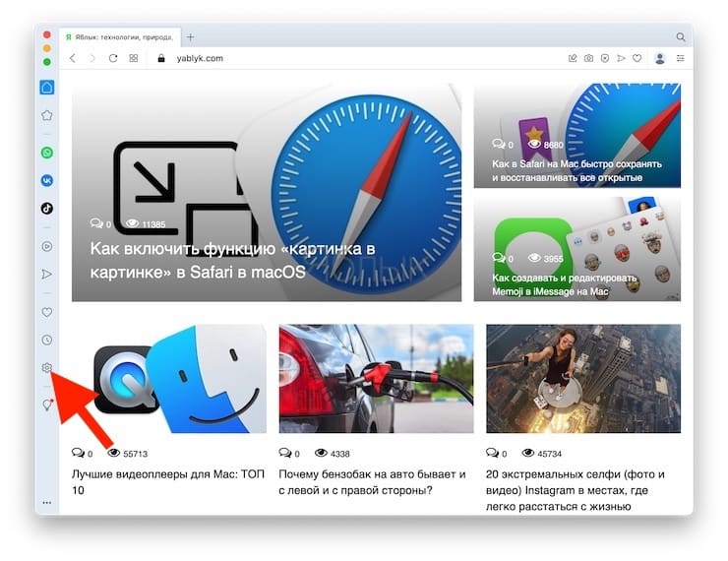Click the 11385 views count on main article
This screenshot has height=561, width=728.
coord(146,224)
